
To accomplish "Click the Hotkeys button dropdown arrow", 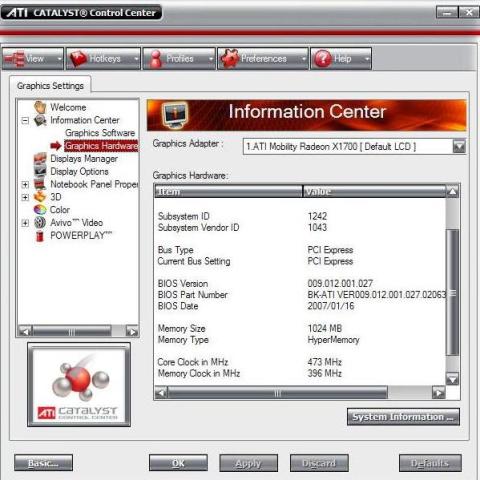I will point(136,59).
